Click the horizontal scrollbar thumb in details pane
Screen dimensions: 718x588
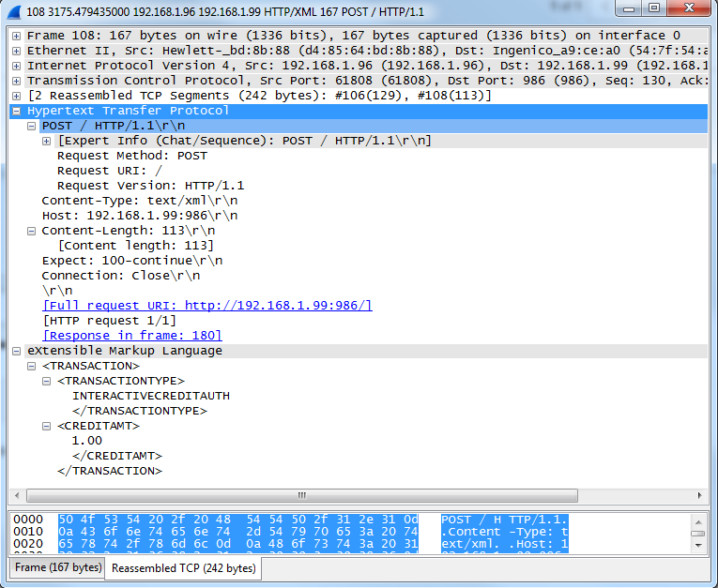point(302,495)
